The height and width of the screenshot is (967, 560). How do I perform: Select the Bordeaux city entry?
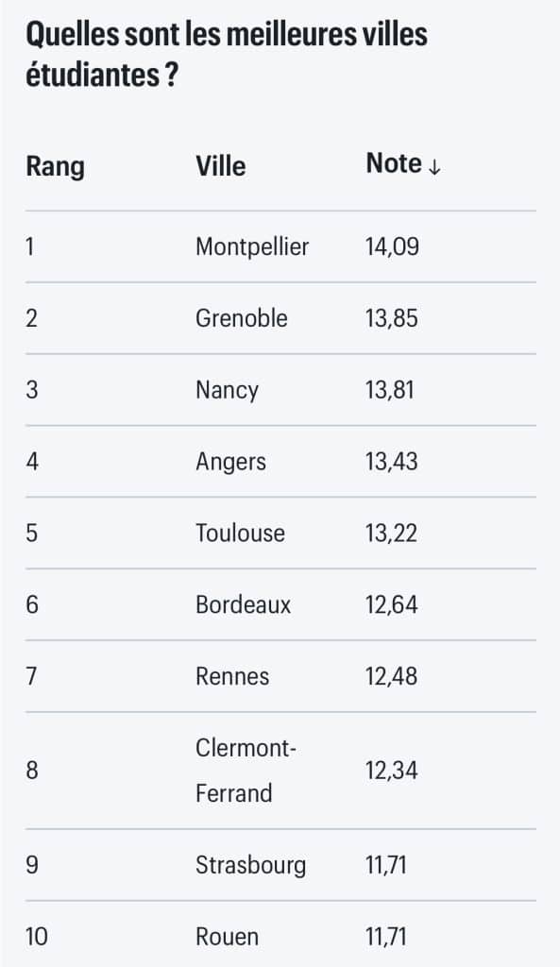[x=243, y=604]
